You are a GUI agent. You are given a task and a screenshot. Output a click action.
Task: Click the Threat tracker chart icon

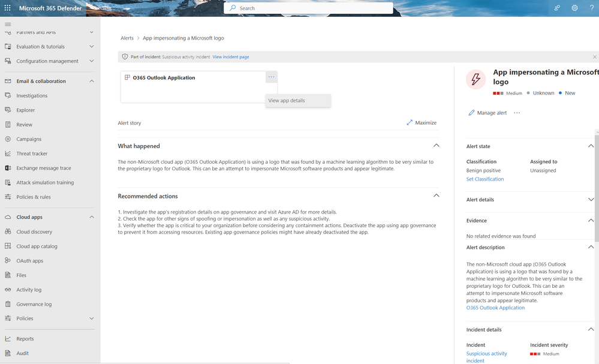tap(8, 154)
